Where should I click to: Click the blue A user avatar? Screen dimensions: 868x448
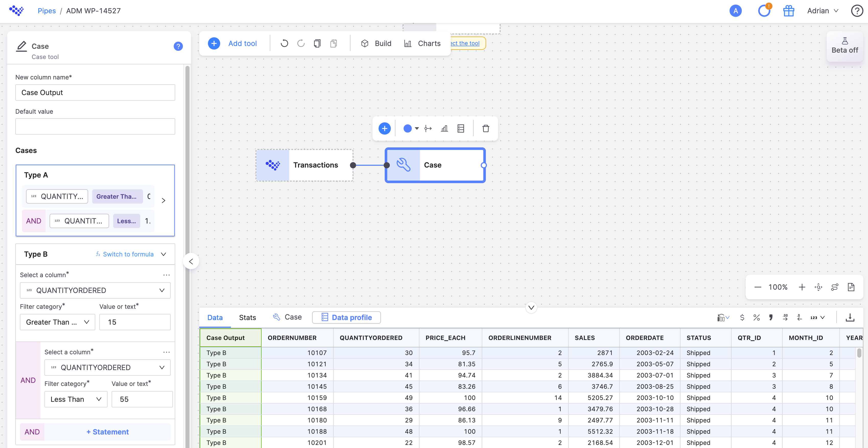[x=736, y=11]
